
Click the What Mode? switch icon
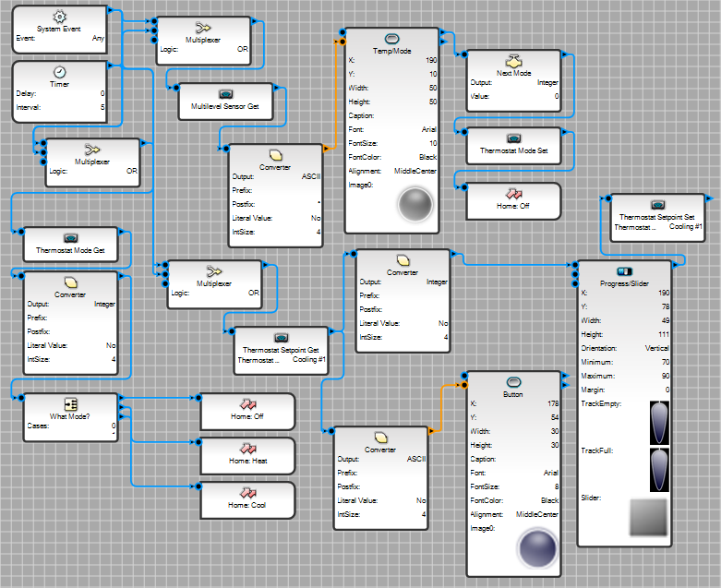(70, 404)
